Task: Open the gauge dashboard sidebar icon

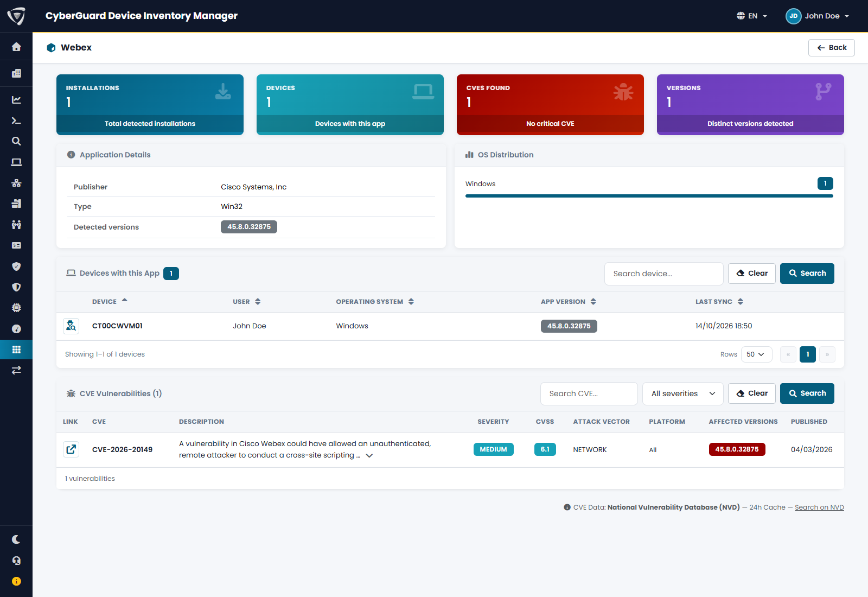Action: pyautogui.click(x=16, y=329)
